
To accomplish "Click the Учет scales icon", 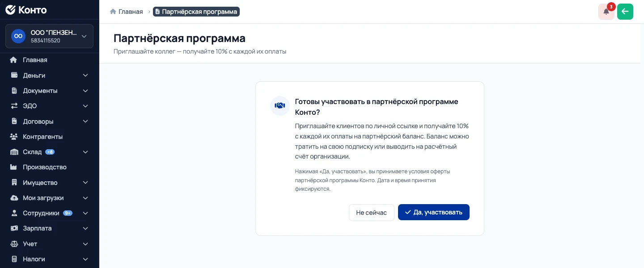I will click(x=14, y=244).
